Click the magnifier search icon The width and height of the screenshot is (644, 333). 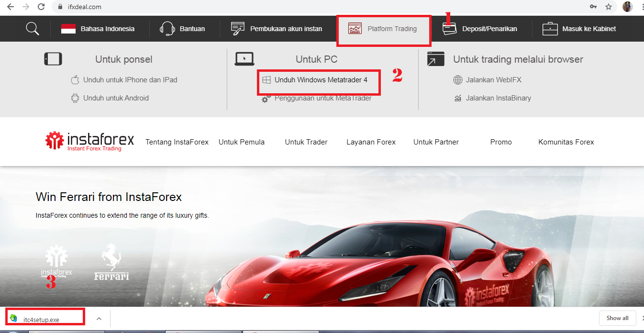(x=33, y=29)
